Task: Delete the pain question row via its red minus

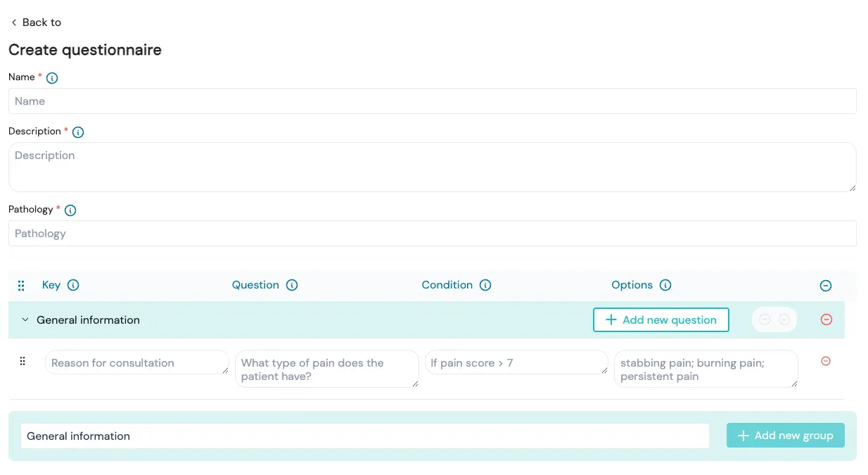Action: coord(826,361)
